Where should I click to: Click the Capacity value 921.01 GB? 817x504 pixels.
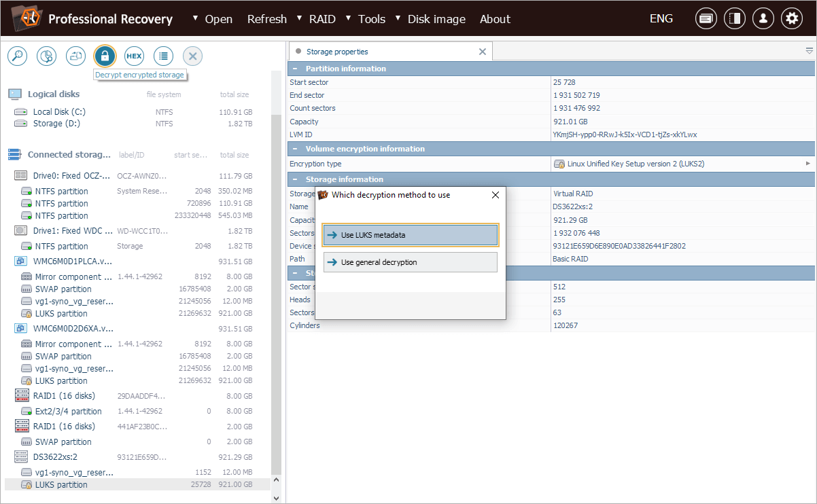[572, 122]
